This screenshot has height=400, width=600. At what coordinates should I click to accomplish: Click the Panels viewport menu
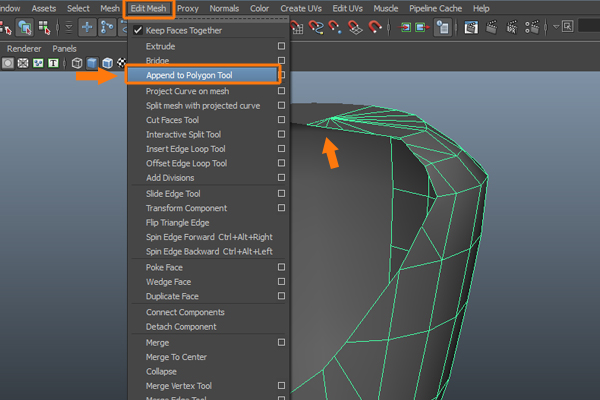click(64, 48)
